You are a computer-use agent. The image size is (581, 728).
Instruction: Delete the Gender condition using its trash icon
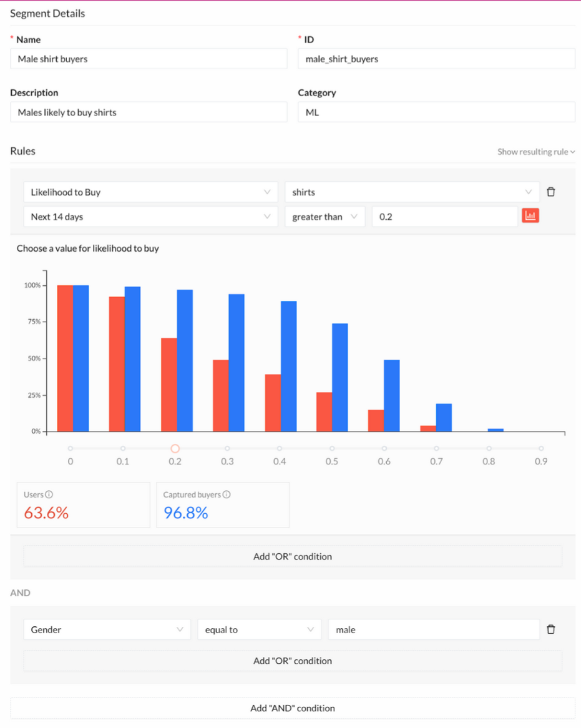pyautogui.click(x=551, y=629)
